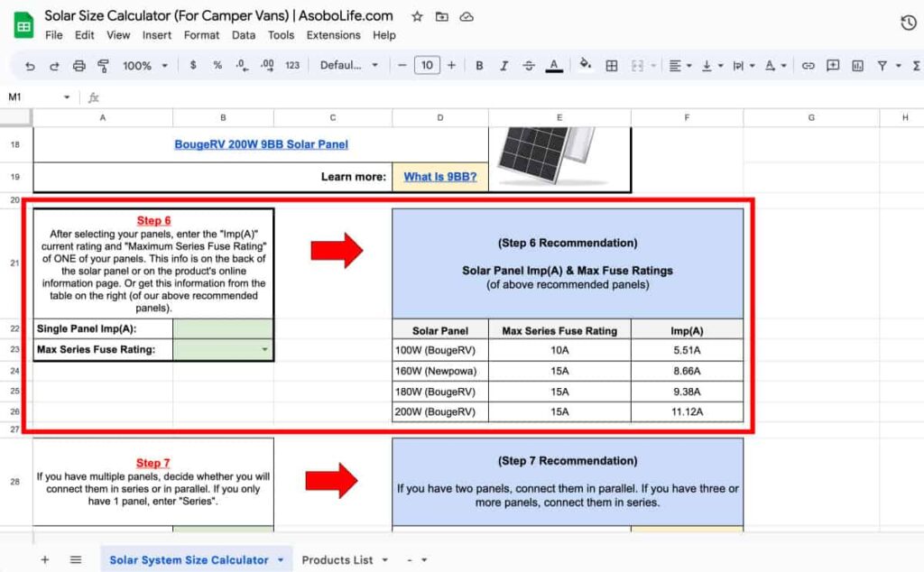
Task: Open the Edit menu
Action: tap(84, 35)
